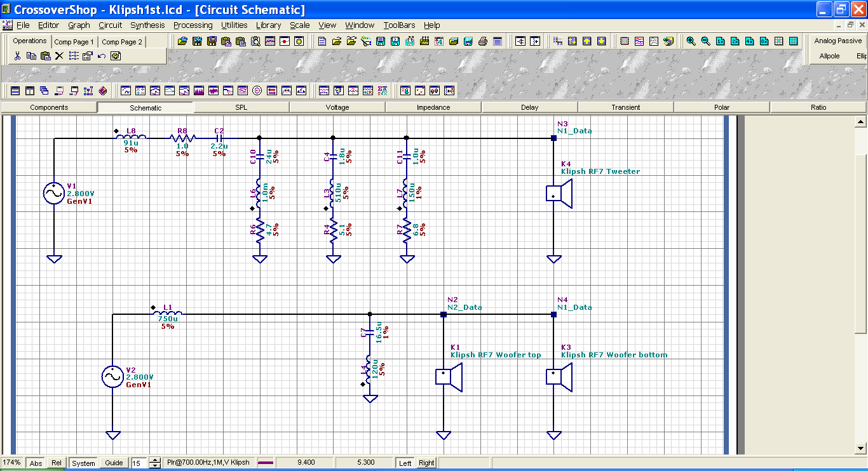Viewport: 868px width, 471px height.
Task: Click the Undo arrow icon
Action: (x=102, y=56)
